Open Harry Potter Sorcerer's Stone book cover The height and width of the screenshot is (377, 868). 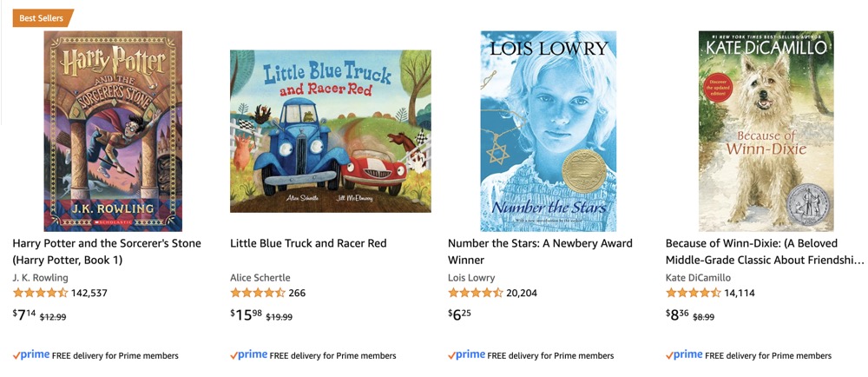coord(113,131)
